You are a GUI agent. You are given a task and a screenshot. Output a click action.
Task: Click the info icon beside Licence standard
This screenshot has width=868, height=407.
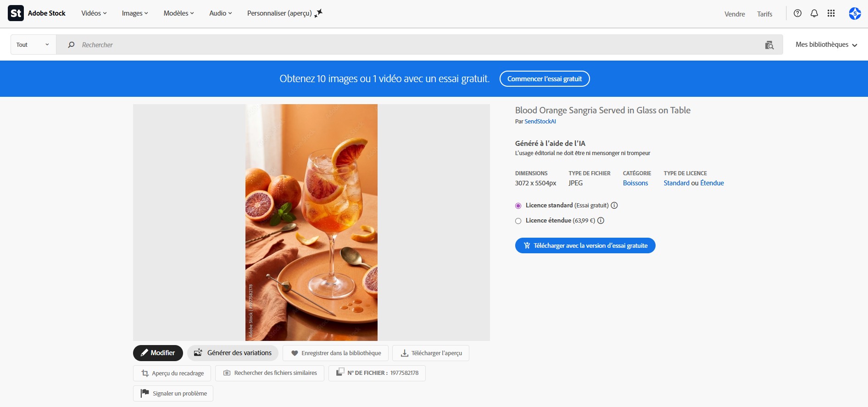click(614, 205)
